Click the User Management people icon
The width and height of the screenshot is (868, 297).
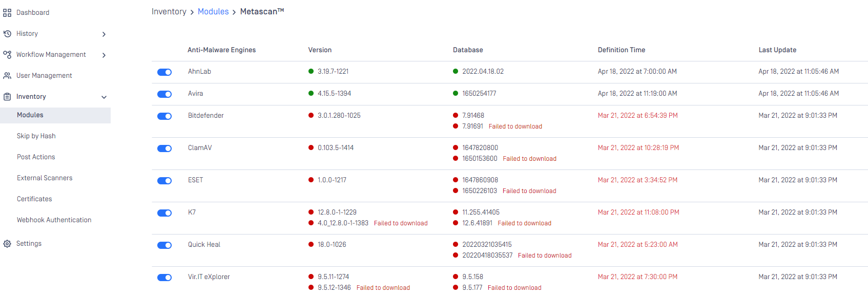click(x=7, y=76)
